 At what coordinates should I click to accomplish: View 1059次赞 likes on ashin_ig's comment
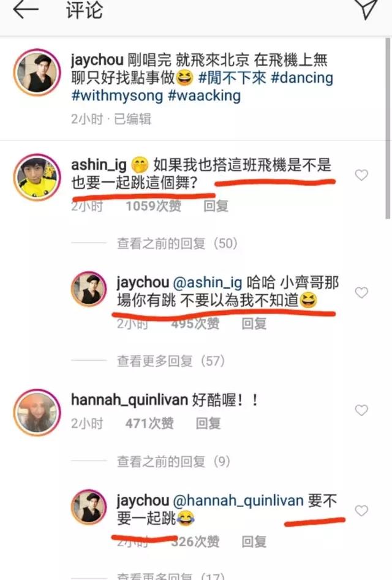coord(154,206)
